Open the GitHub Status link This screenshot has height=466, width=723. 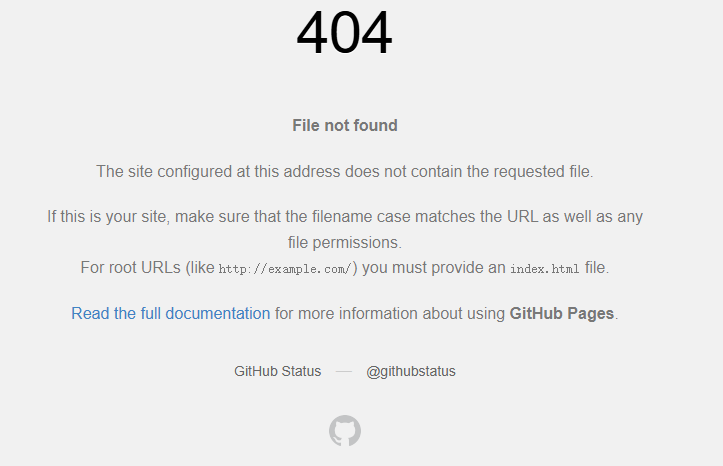[278, 371]
